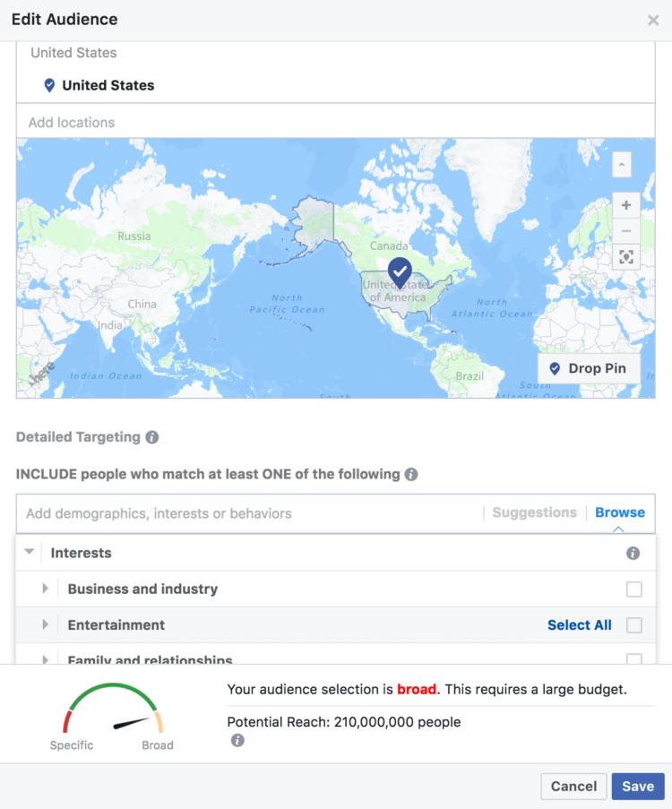Click the map recenter target icon
The height and width of the screenshot is (809, 672).
(626, 256)
